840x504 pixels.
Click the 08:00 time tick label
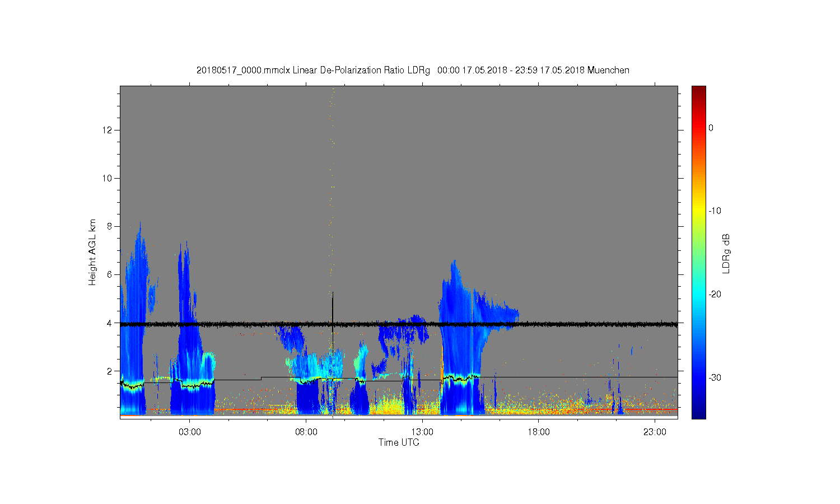coord(306,432)
